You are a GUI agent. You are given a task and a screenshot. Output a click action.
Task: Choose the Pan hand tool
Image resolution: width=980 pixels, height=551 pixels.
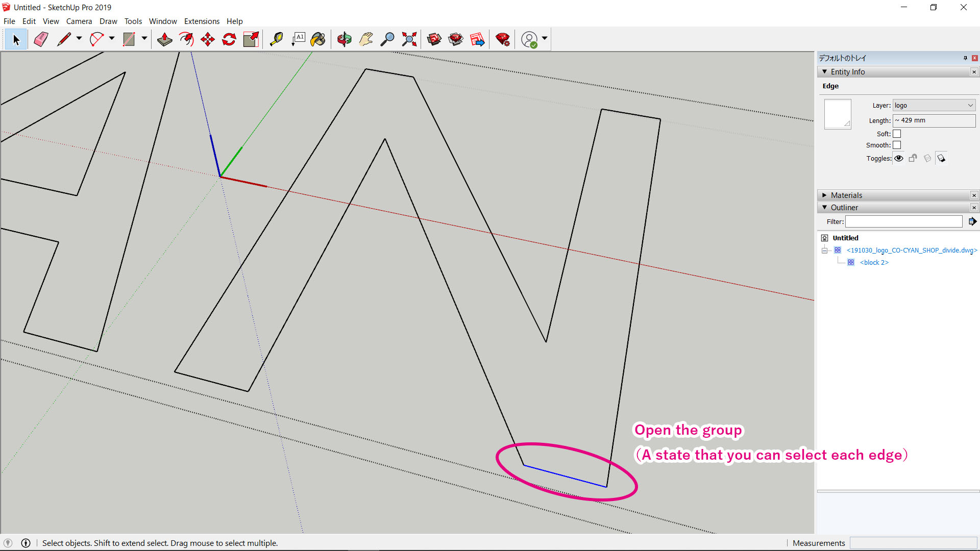[366, 39]
